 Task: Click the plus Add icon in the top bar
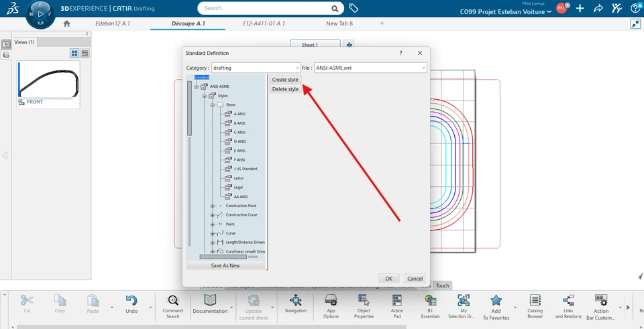coord(580,8)
